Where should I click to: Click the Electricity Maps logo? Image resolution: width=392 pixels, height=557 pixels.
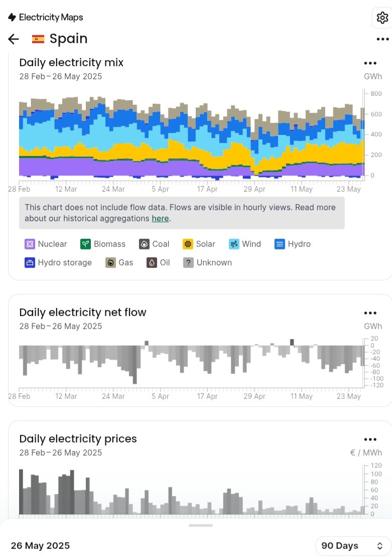(x=46, y=18)
